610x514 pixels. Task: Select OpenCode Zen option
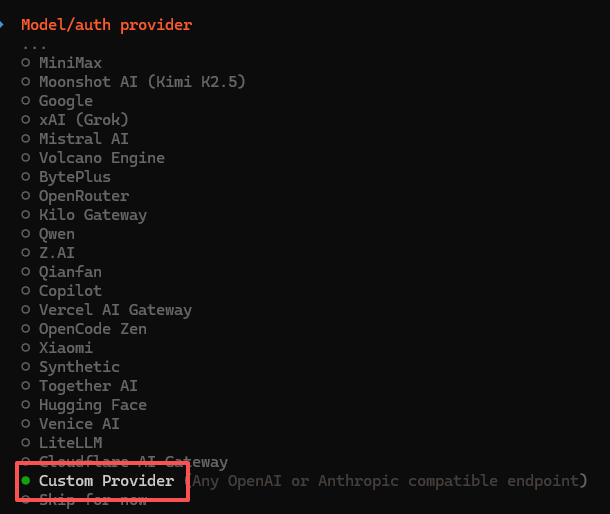(92, 329)
